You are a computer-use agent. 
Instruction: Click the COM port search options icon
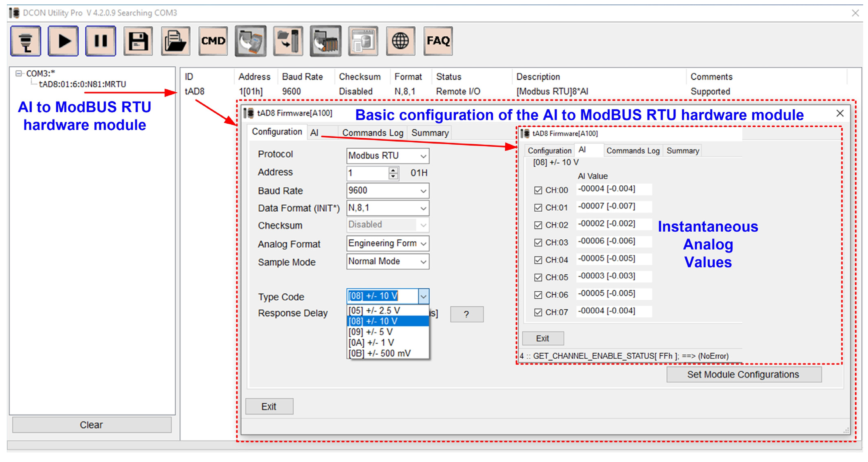pos(26,41)
